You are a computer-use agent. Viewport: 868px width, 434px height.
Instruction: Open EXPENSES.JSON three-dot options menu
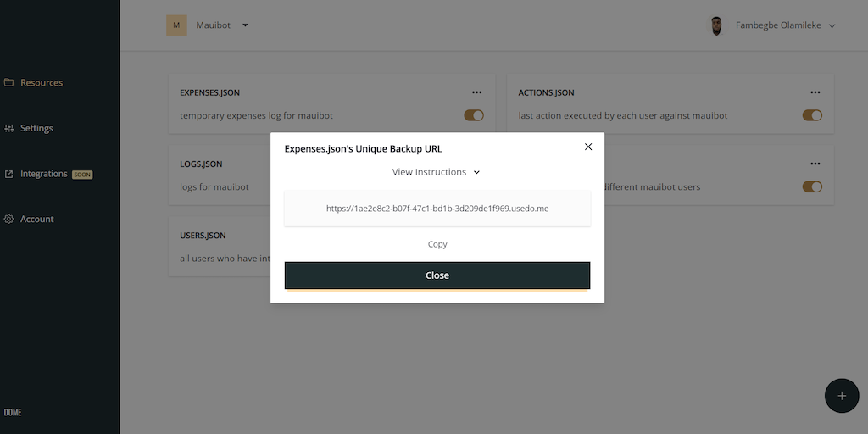pos(477,92)
